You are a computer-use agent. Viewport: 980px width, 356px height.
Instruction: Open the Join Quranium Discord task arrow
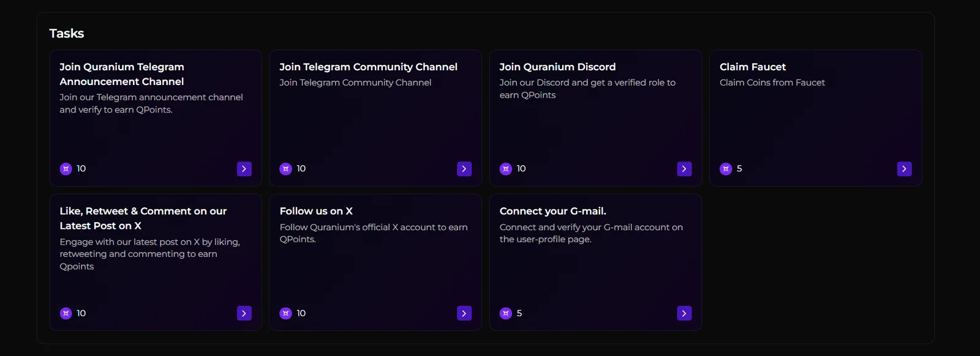pyautogui.click(x=684, y=169)
